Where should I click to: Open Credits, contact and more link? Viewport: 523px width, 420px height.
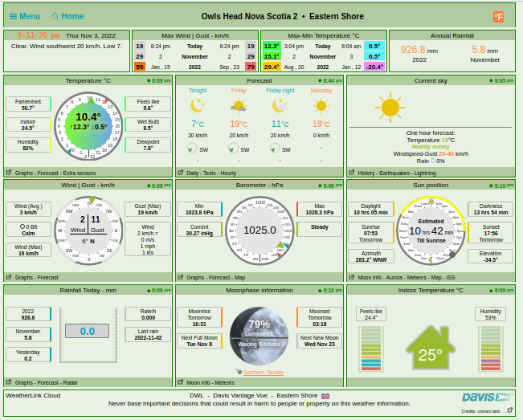pyautogui.click(x=487, y=410)
